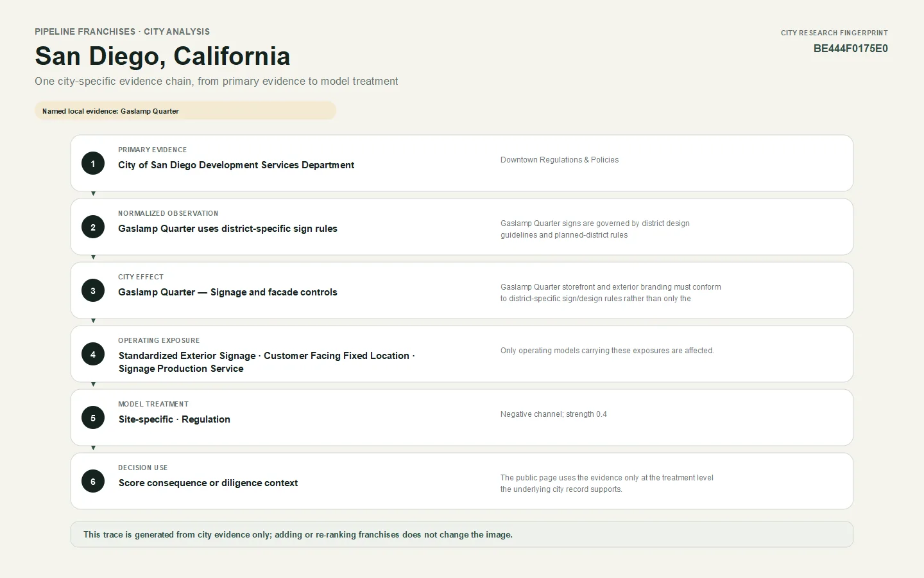Click 'Gaslamp Quarter signs are governed by district' description
Image resolution: width=924 pixels, height=578 pixels.
(595, 229)
